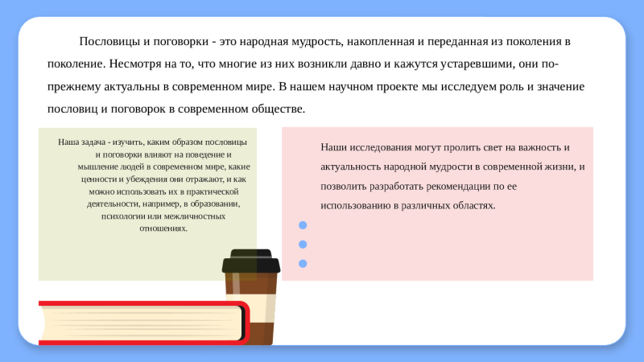
Task: Click the line "пословиц и поговорок в современном обществе."
Action: pos(176,109)
